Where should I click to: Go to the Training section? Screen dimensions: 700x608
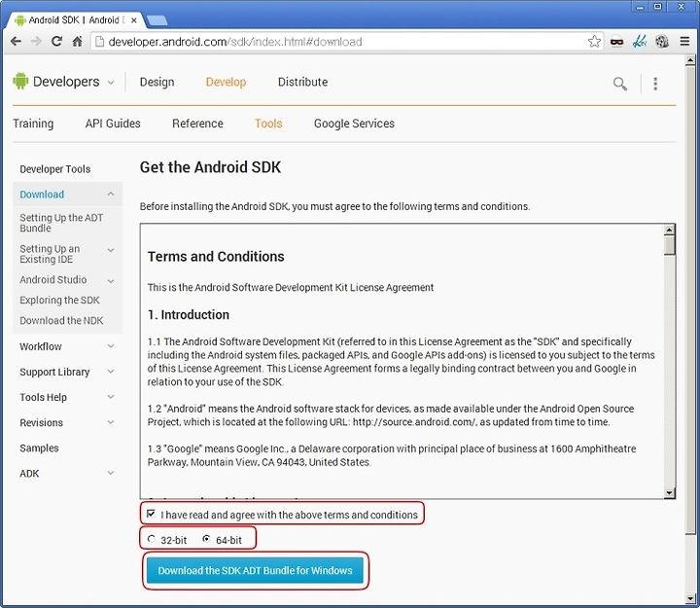click(33, 124)
